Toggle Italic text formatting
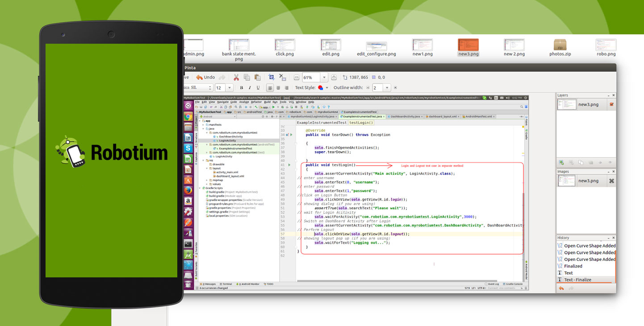Viewport: 644px width, 326px height. click(250, 88)
